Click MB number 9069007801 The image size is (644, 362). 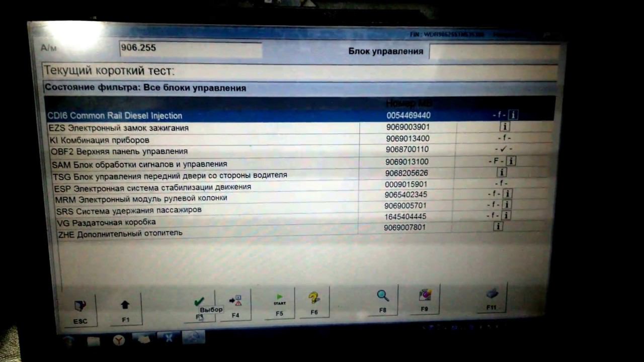[x=405, y=227]
